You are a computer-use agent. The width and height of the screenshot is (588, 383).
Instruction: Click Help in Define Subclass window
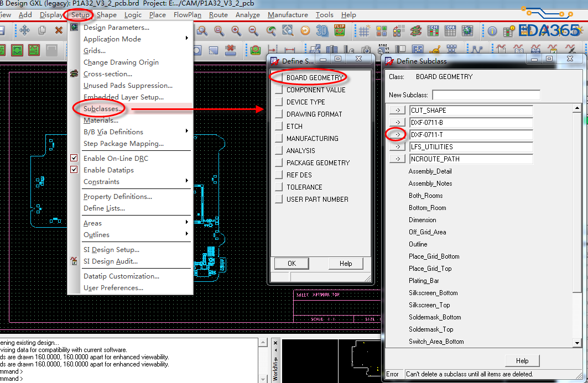coord(522,361)
